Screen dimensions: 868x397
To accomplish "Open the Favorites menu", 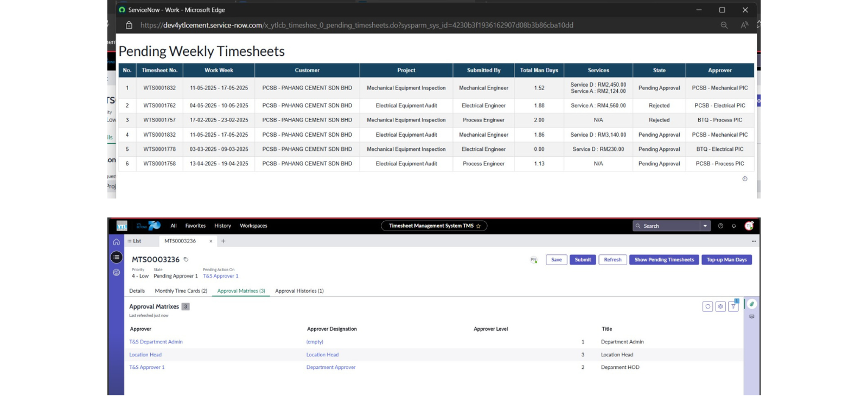I will coord(195,226).
